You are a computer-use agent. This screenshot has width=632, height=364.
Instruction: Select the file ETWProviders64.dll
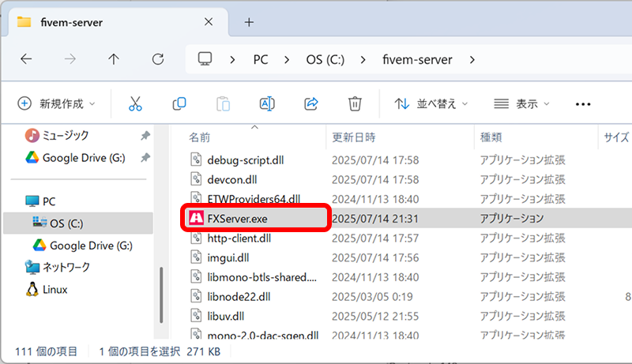coord(254,199)
